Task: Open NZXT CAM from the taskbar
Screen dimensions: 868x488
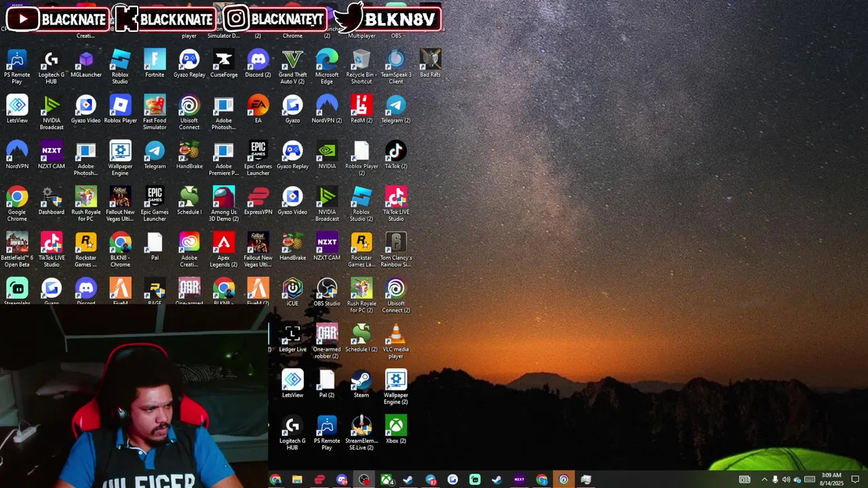Action: [519, 480]
